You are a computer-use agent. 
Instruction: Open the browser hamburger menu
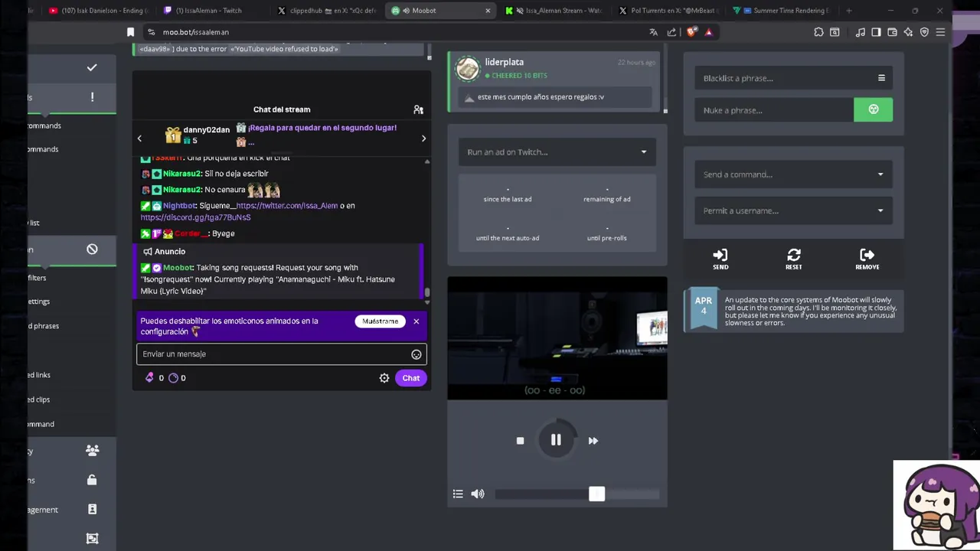pyautogui.click(x=940, y=32)
